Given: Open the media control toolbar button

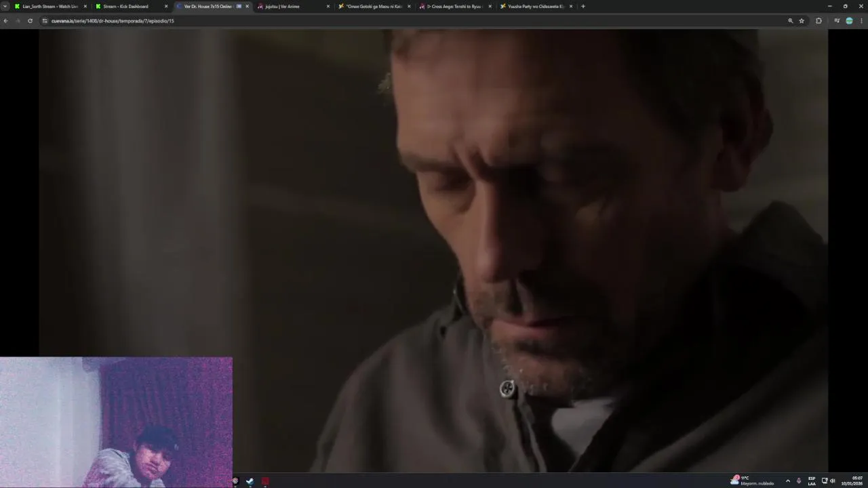Looking at the screenshot, I should point(837,21).
